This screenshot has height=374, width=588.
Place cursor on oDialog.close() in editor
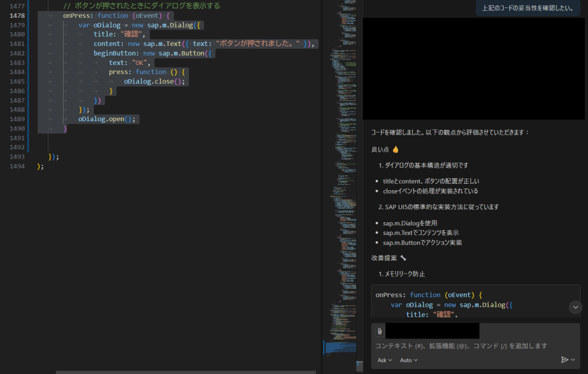154,82
